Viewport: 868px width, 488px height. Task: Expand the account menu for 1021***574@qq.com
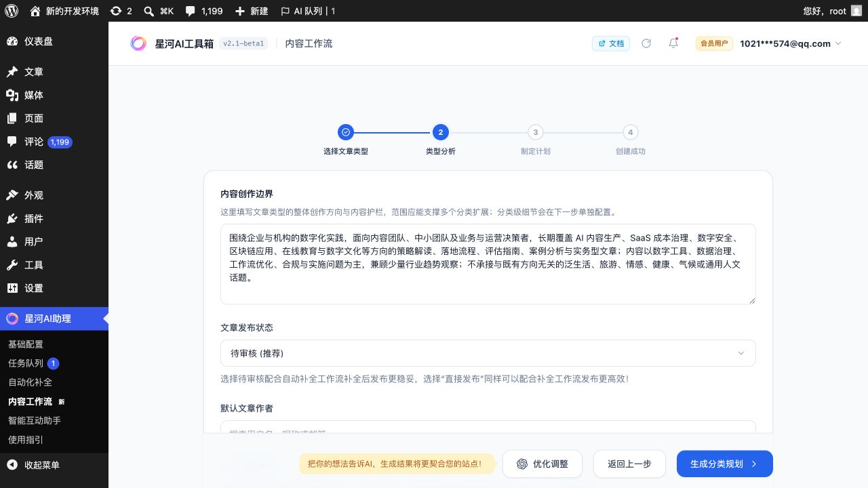[791, 43]
